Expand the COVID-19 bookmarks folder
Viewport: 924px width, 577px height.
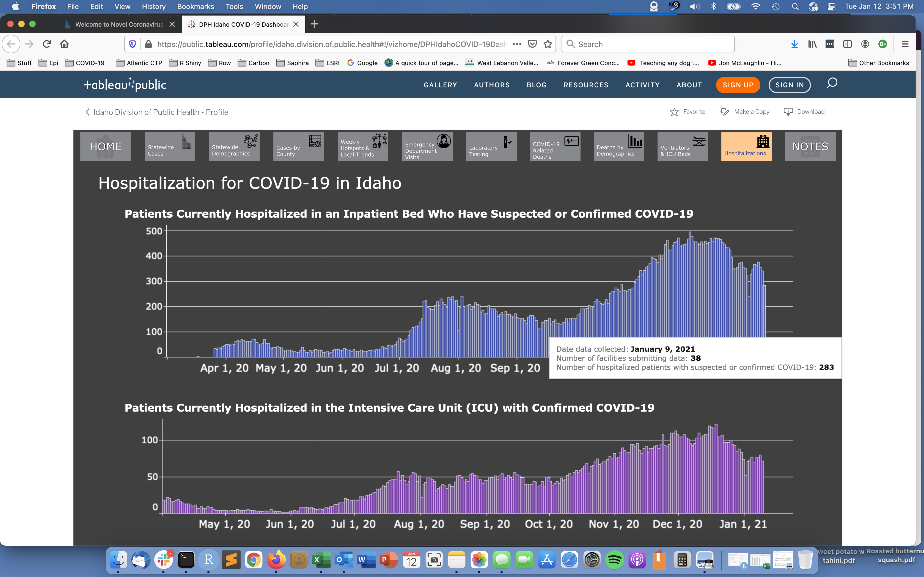point(85,63)
